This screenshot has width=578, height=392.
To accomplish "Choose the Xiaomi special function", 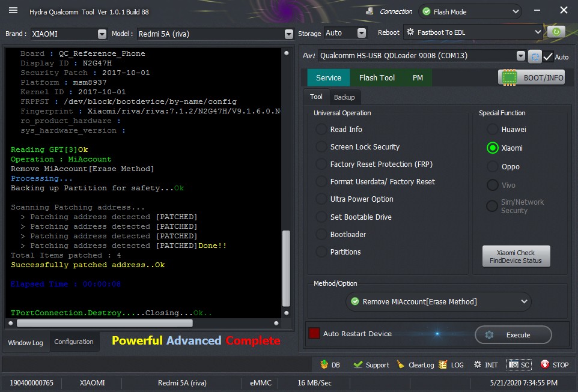I will coord(505,148).
